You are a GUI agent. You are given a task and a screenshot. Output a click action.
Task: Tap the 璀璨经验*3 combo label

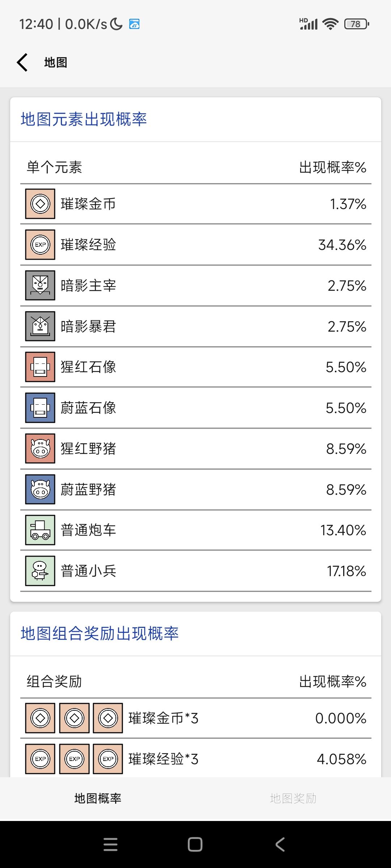point(163,759)
